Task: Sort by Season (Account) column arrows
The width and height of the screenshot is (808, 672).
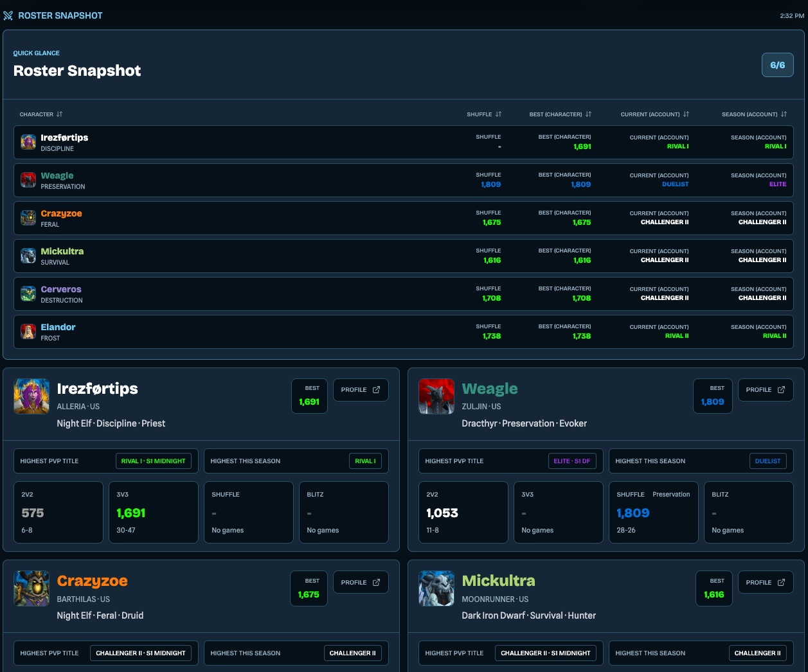Action: pos(784,114)
